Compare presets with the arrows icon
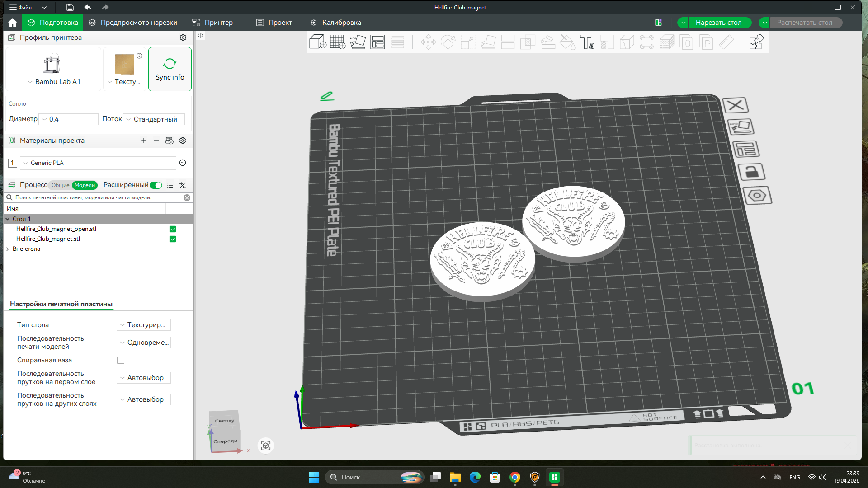This screenshot has height=488, width=868. tap(183, 185)
